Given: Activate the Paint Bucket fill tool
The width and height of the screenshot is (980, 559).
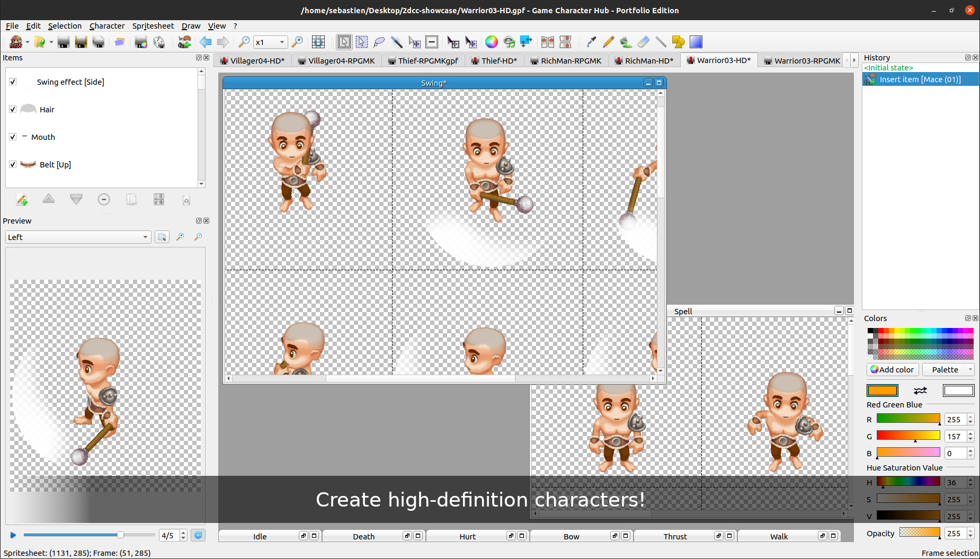Looking at the screenshot, I should pos(626,42).
